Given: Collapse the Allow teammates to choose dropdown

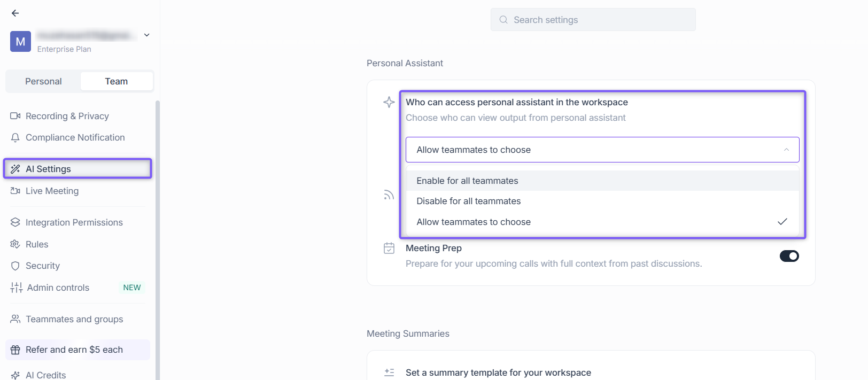Looking at the screenshot, I should 602,150.
